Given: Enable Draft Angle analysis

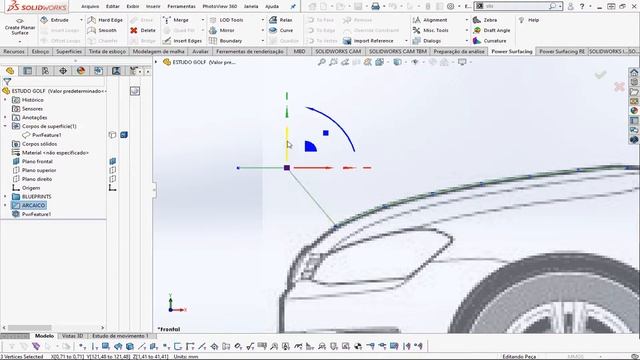Looking at the screenshot, I should (492, 30).
